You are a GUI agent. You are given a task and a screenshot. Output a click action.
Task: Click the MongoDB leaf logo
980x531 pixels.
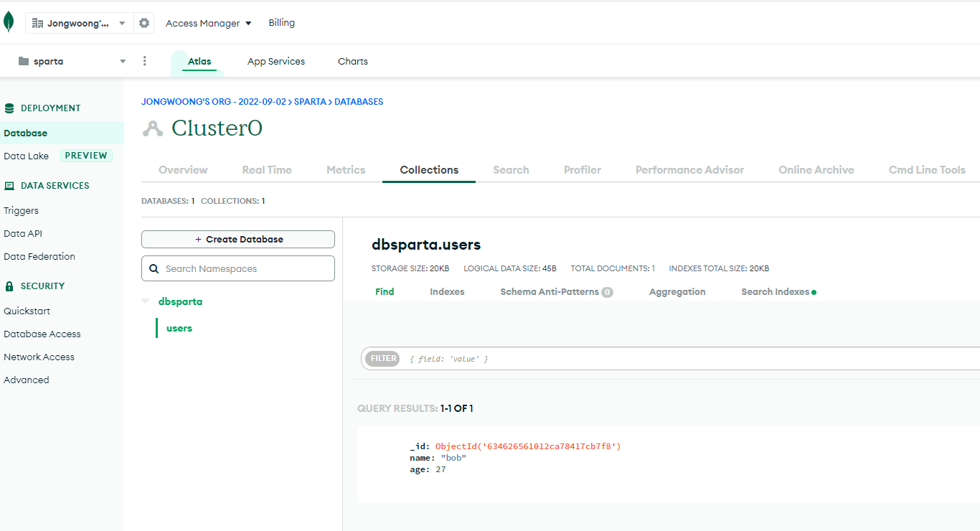point(9,22)
